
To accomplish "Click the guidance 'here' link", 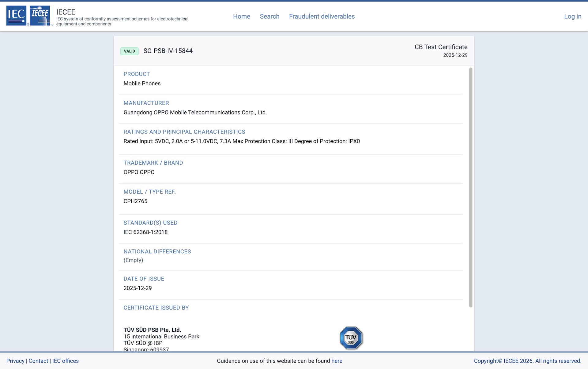I will click(x=337, y=361).
